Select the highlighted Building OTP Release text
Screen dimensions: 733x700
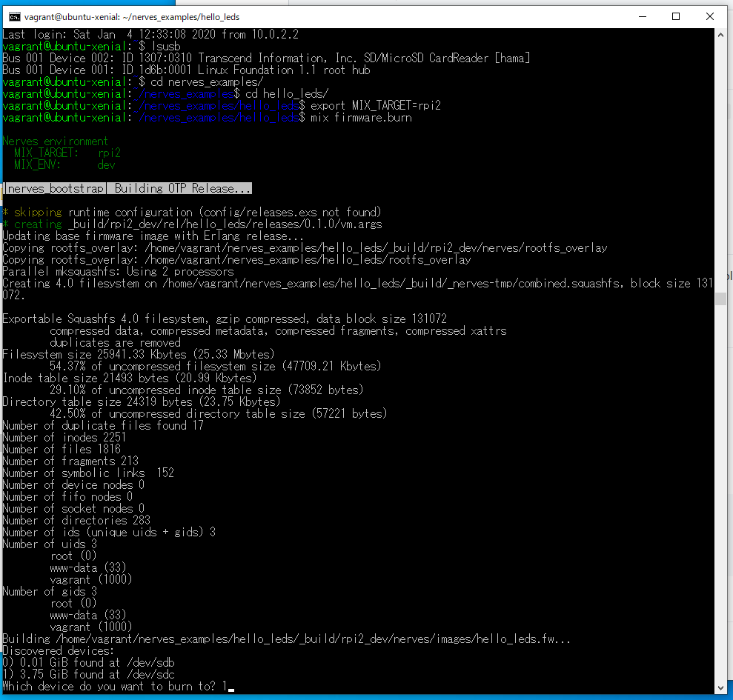click(x=179, y=187)
